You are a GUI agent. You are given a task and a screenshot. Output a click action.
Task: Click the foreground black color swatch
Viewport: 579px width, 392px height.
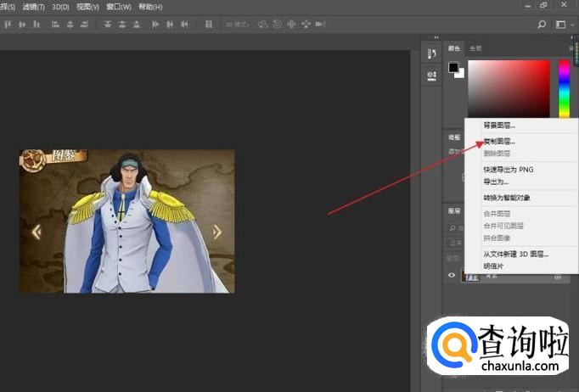[453, 68]
